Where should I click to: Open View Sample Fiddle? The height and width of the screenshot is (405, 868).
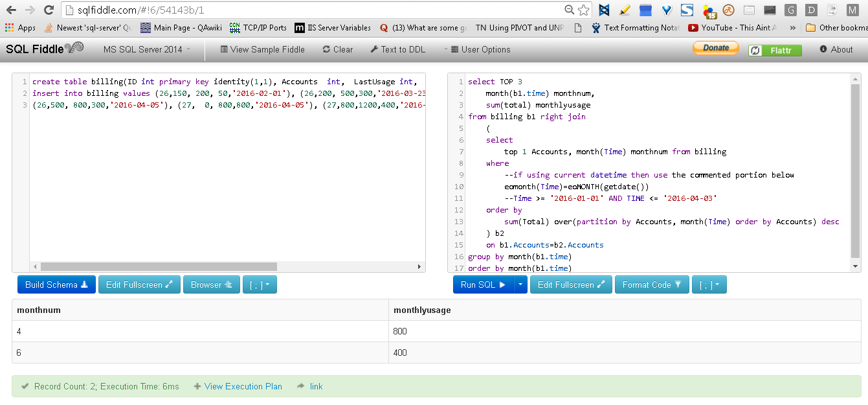pyautogui.click(x=262, y=49)
